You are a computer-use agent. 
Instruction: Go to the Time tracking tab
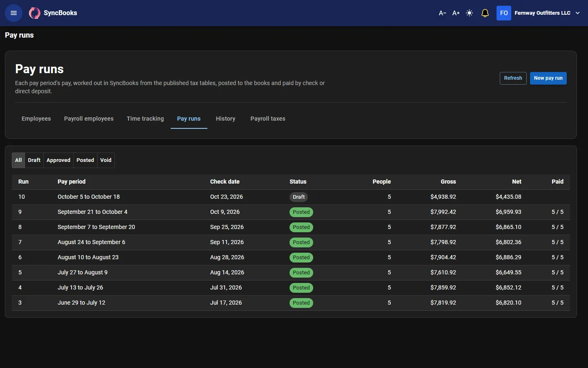click(145, 119)
